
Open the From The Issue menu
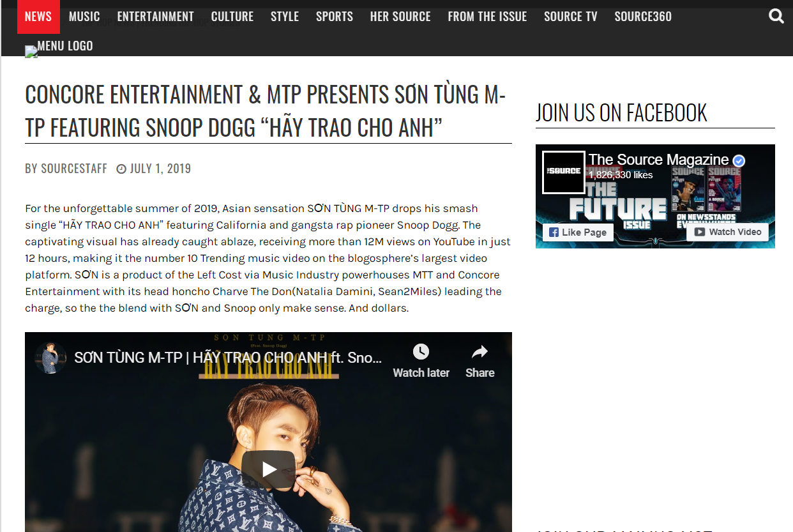click(487, 17)
